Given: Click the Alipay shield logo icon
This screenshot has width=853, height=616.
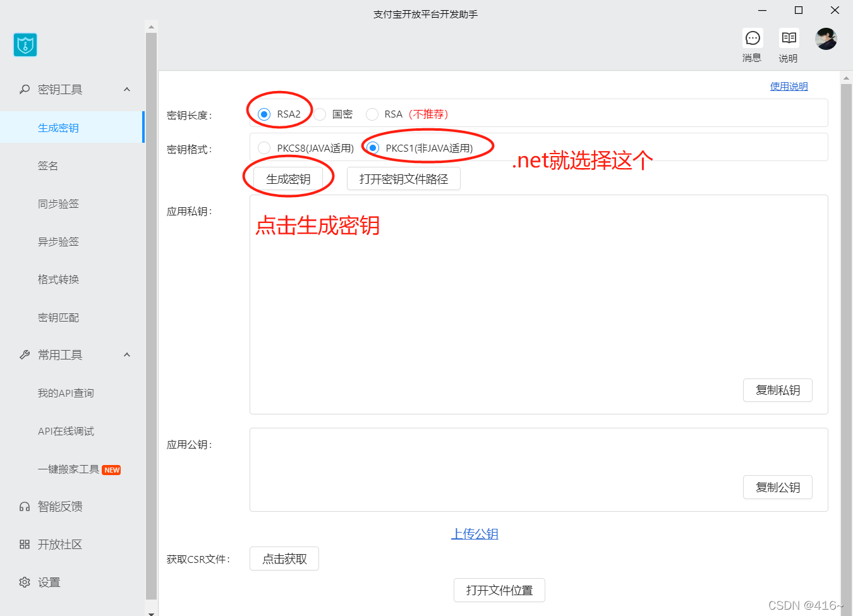Looking at the screenshot, I should [x=25, y=45].
